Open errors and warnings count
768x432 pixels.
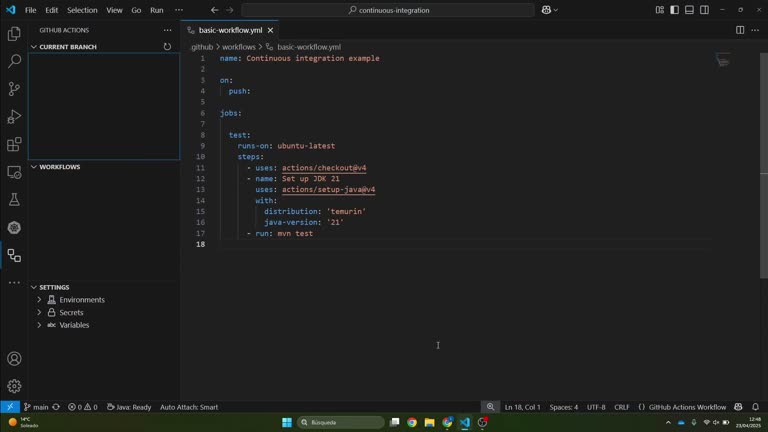[82, 407]
